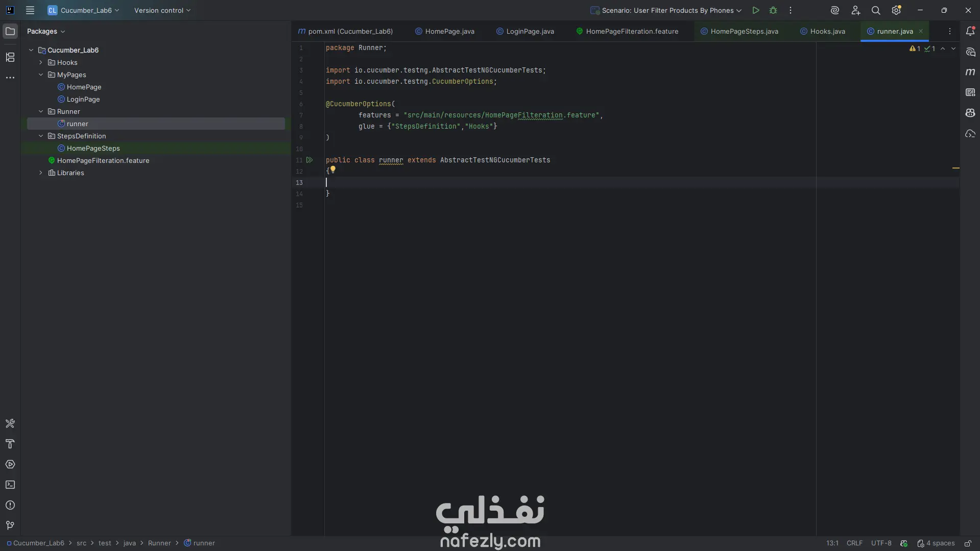Open the Maven tool window
Viewport: 980px width, 551px height.
[970, 72]
